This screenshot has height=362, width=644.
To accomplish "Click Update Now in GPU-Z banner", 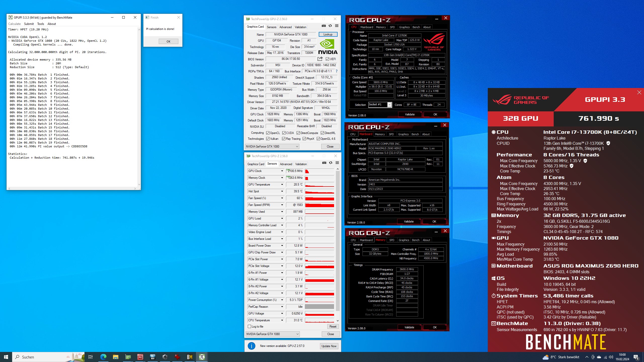I will pos(329,346).
